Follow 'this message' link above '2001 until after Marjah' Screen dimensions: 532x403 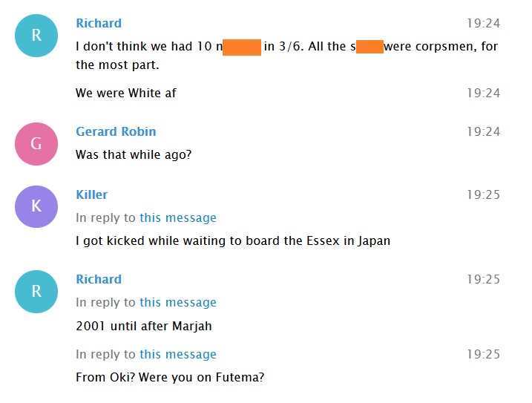178,302
